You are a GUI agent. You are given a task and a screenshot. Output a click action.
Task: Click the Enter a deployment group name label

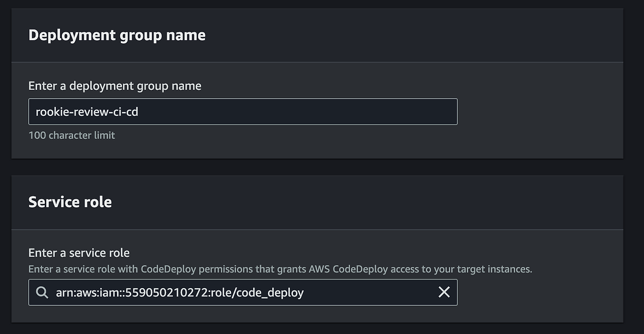point(115,86)
